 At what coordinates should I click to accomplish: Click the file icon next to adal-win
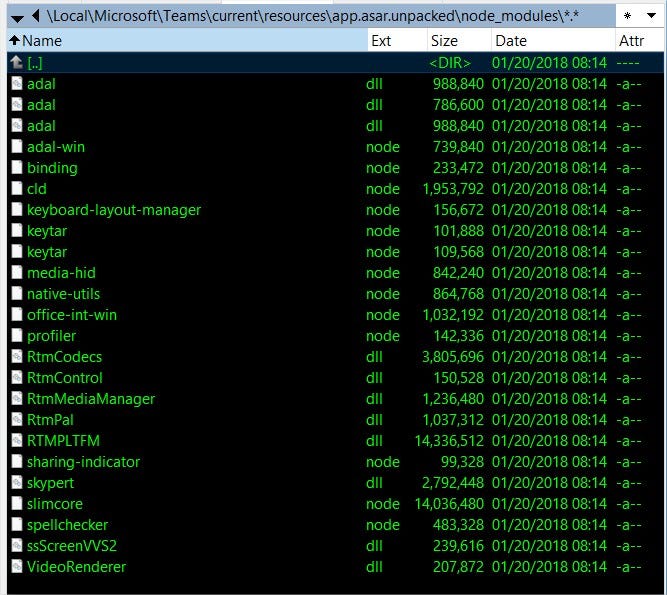coord(17,146)
